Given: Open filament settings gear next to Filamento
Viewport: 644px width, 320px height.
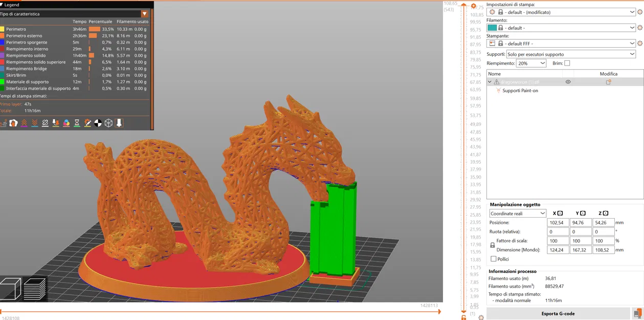Looking at the screenshot, I should pyautogui.click(x=639, y=28).
